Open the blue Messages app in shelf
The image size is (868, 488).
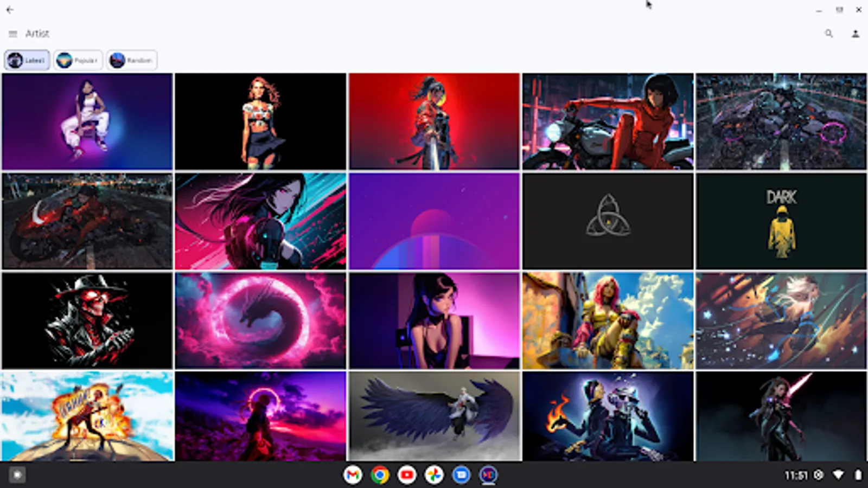pyautogui.click(x=461, y=475)
